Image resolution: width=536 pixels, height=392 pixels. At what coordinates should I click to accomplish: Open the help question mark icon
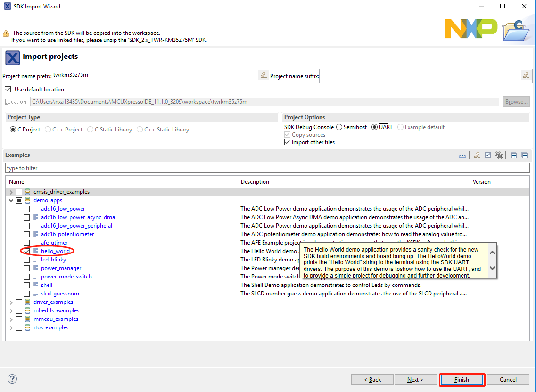(x=12, y=379)
